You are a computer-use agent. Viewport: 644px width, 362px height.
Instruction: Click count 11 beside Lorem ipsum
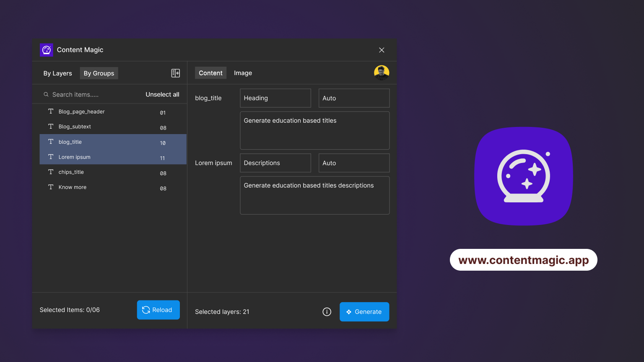point(162,158)
